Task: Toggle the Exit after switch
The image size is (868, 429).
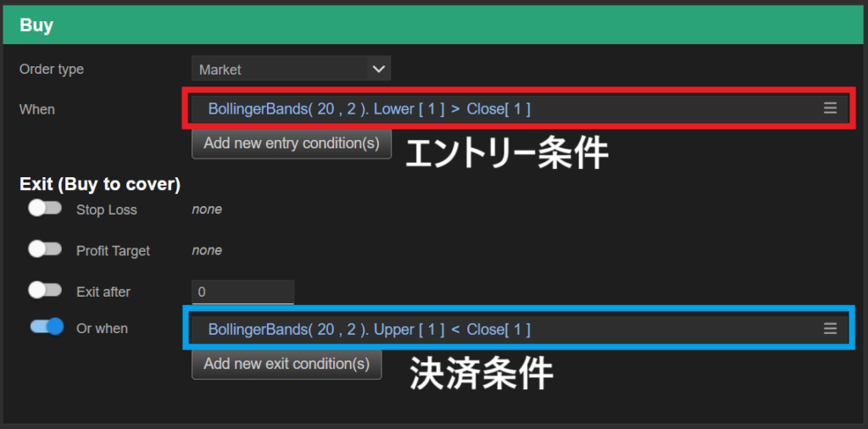Action: [45, 290]
